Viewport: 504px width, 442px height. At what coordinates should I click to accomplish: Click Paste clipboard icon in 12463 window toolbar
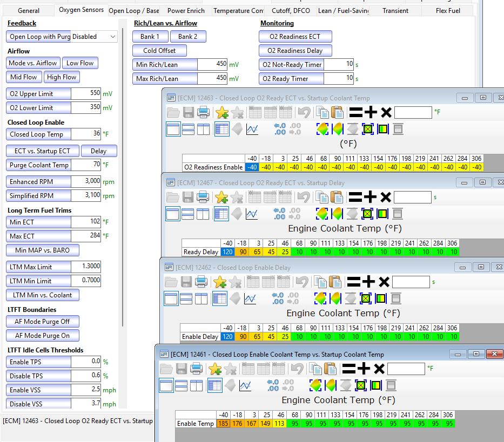tap(337, 112)
